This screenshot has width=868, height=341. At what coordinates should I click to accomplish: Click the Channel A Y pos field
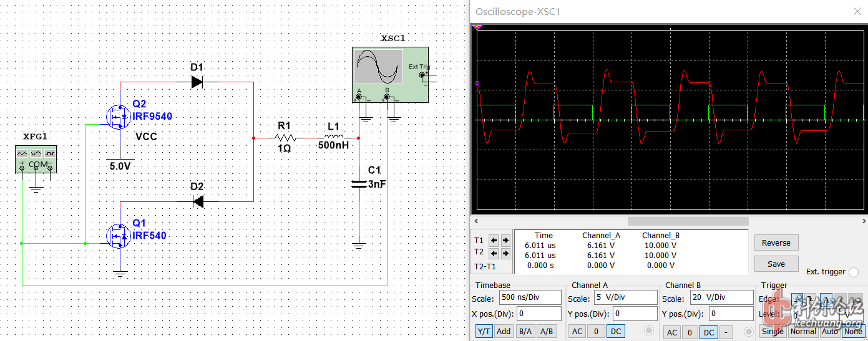(x=635, y=314)
